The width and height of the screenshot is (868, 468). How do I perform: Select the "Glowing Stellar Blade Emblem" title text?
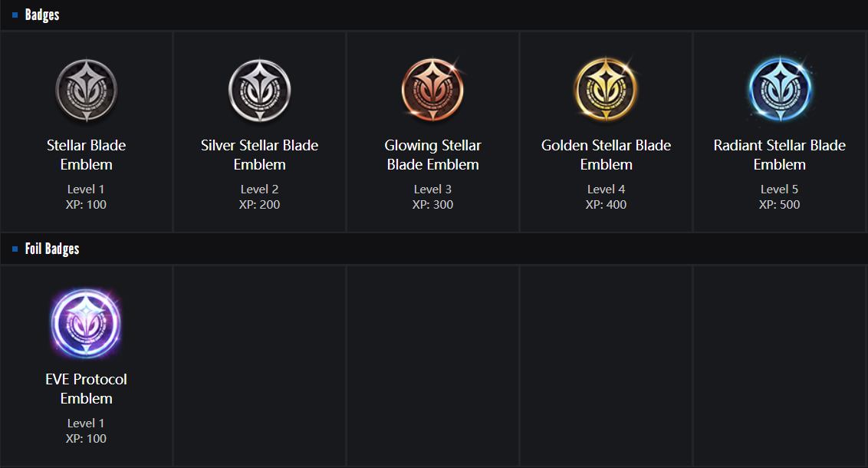432,155
